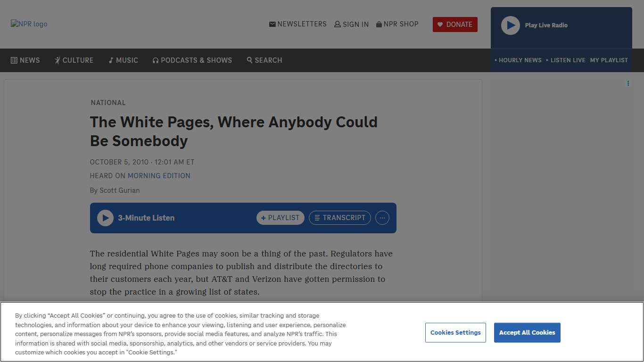Open Cookies Settings
This screenshot has height=362, width=644.
455,332
